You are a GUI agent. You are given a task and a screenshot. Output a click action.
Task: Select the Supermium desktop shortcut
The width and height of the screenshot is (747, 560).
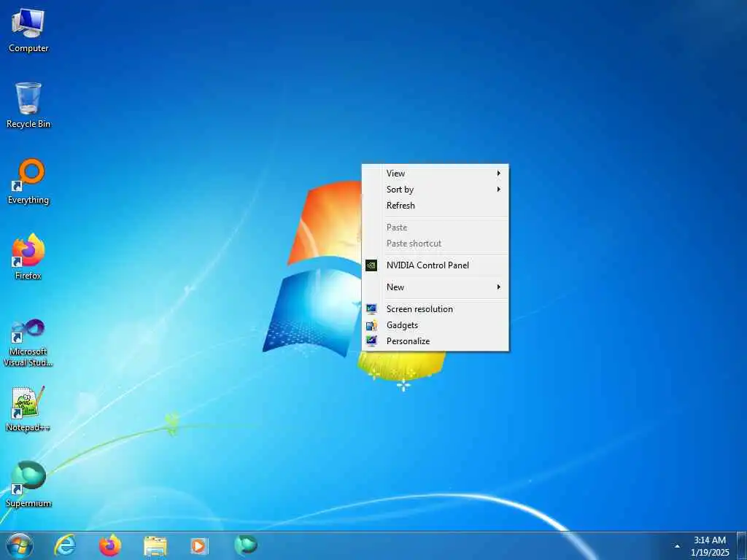click(x=28, y=484)
